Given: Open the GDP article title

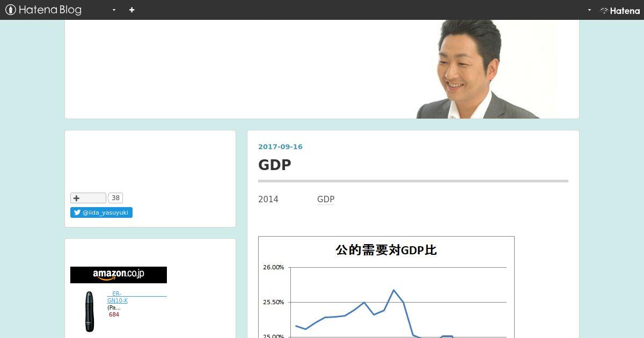Looking at the screenshot, I should [x=274, y=165].
